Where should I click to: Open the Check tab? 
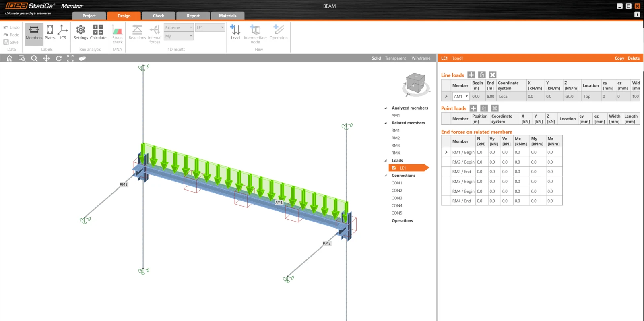pos(159,16)
